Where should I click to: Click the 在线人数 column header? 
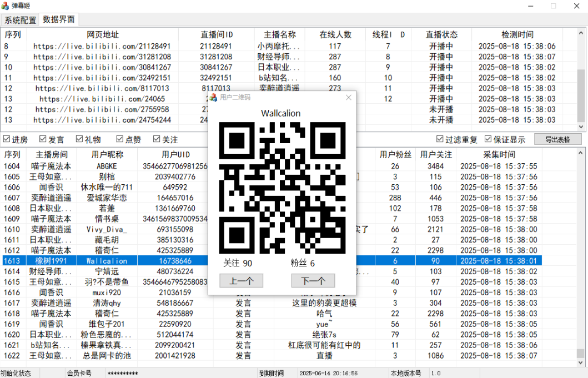tap(335, 34)
